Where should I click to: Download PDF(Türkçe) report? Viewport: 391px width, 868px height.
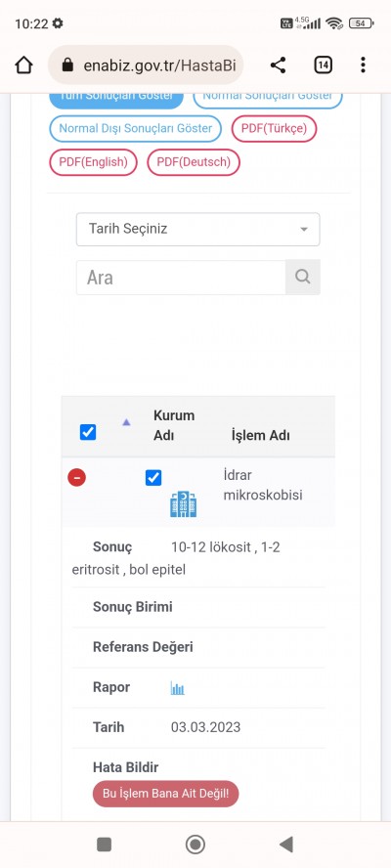click(x=274, y=128)
